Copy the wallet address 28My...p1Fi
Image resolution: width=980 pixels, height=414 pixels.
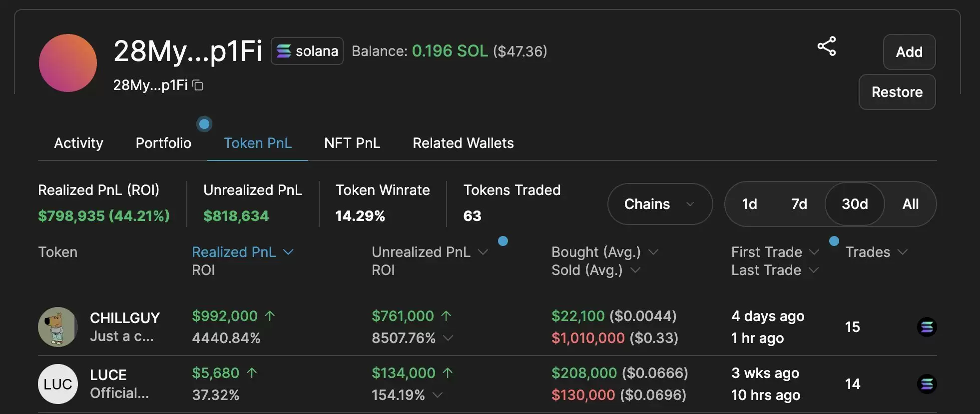click(x=198, y=85)
